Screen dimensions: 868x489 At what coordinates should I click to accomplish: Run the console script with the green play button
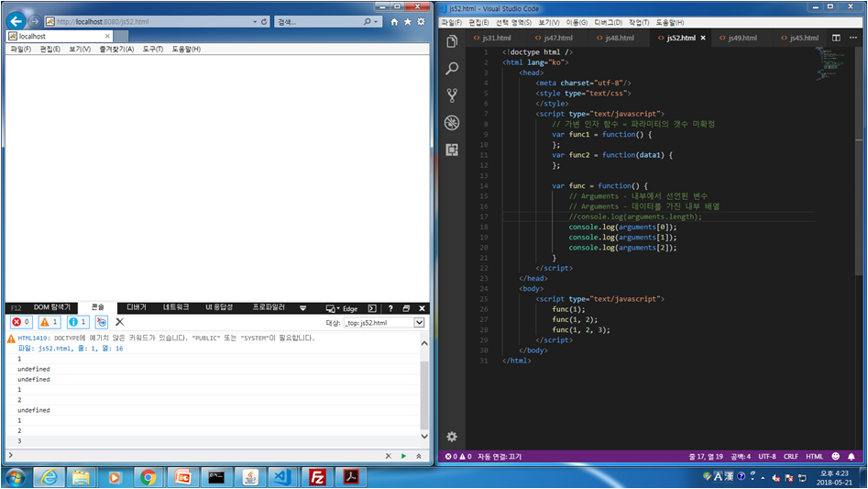tap(403, 456)
